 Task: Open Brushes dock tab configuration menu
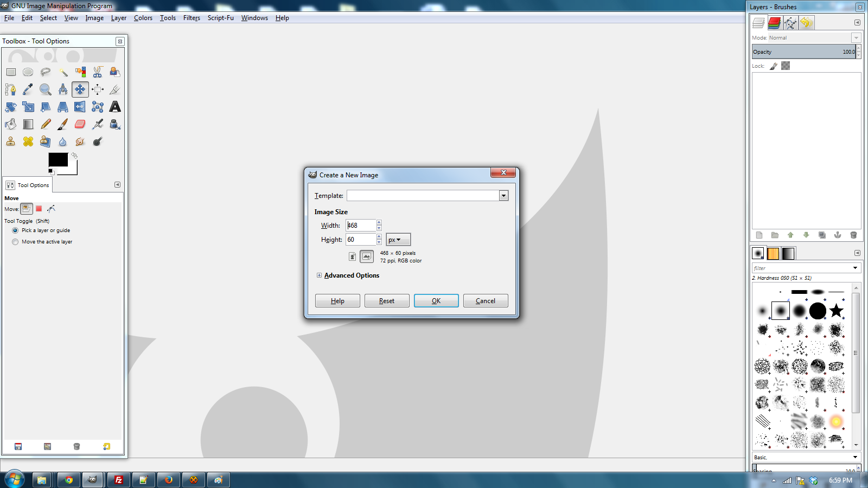click(x=857, y=253)
